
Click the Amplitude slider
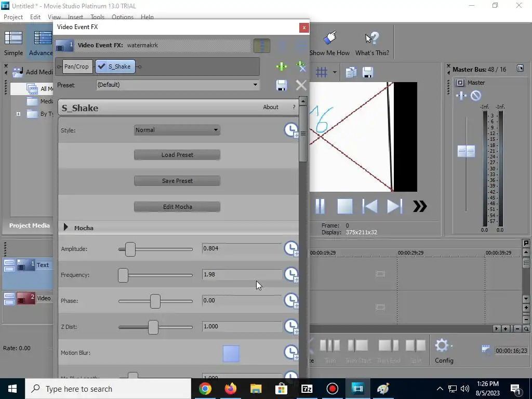[155, 249]
